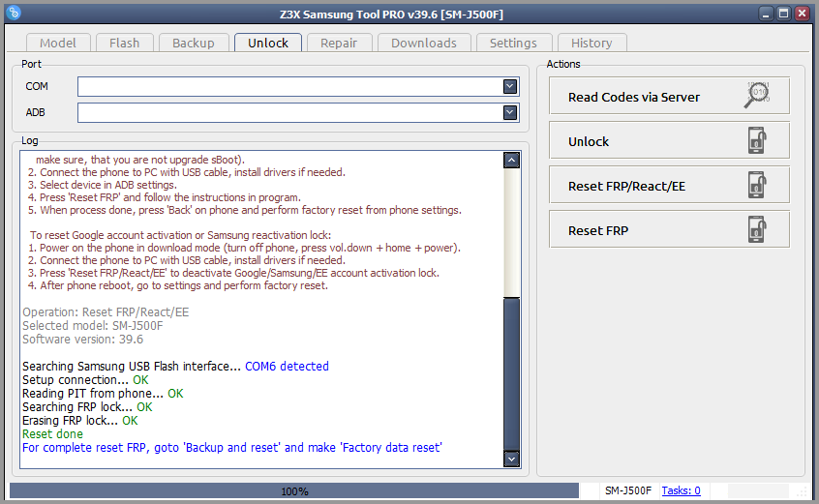Click 'After phone reboot' instruction line
Viewport: 819px width, 504px height.
pyautogui.click(x=177, y=285)
